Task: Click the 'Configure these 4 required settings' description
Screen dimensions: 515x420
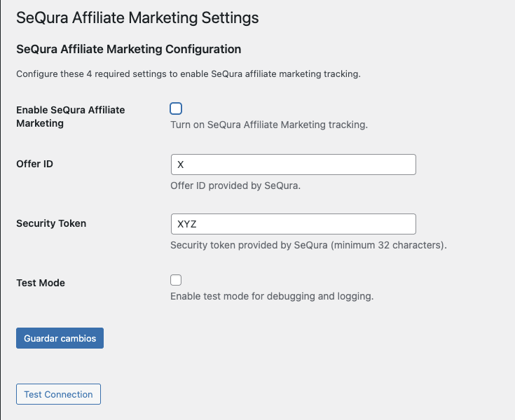Action: coord(188,74)
